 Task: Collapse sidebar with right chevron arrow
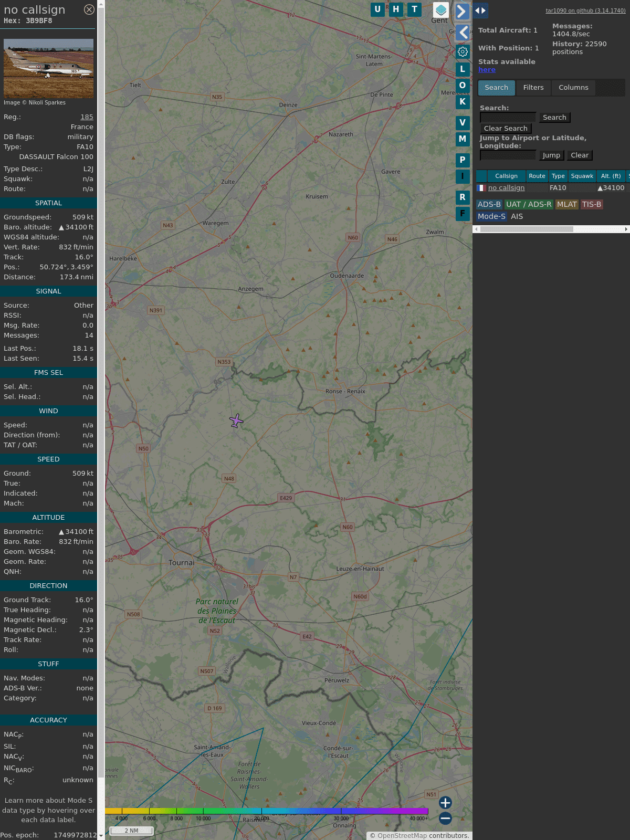click(x=462, y=12)
